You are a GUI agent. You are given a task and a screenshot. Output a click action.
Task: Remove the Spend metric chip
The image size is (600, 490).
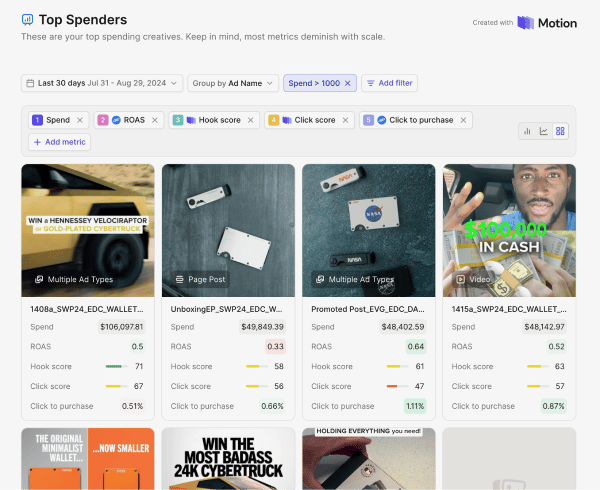[x=80, y=120]
